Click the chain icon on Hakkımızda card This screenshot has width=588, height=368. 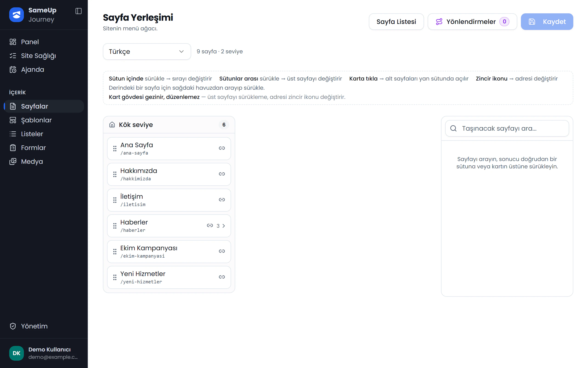point(222,174)
